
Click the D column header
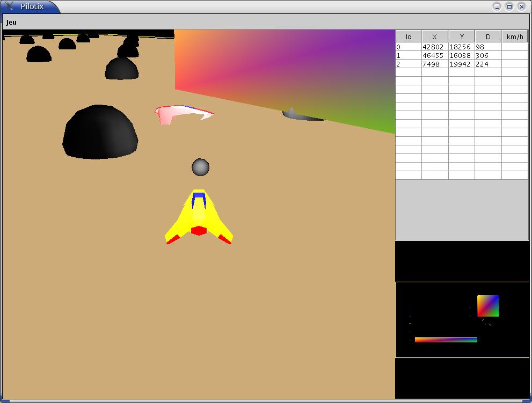click(488, 36)
